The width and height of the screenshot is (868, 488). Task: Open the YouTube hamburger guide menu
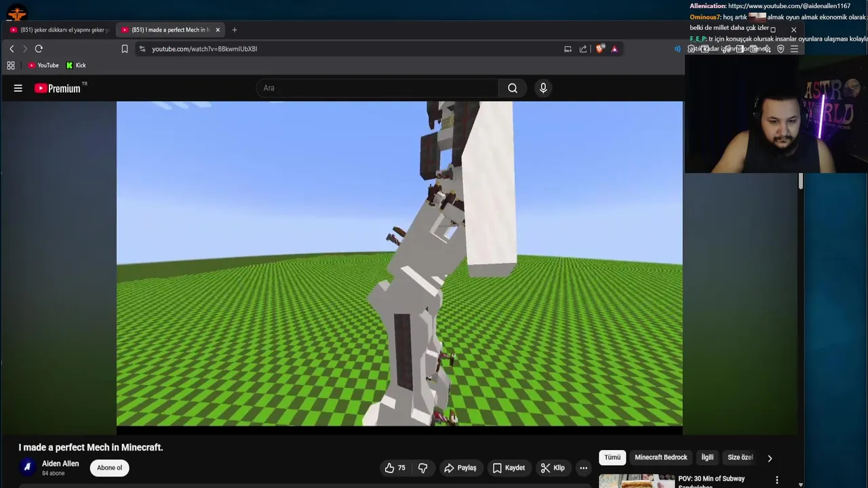point(18,88)
